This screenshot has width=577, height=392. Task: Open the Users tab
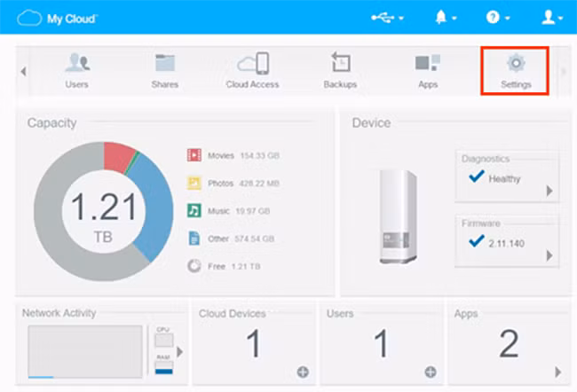(77, 71)
